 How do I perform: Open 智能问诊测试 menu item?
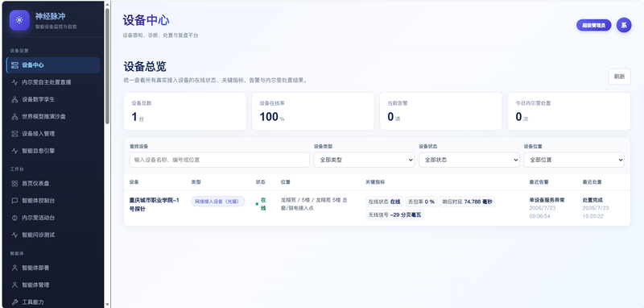pyautogui.click(x=53, y=235)
